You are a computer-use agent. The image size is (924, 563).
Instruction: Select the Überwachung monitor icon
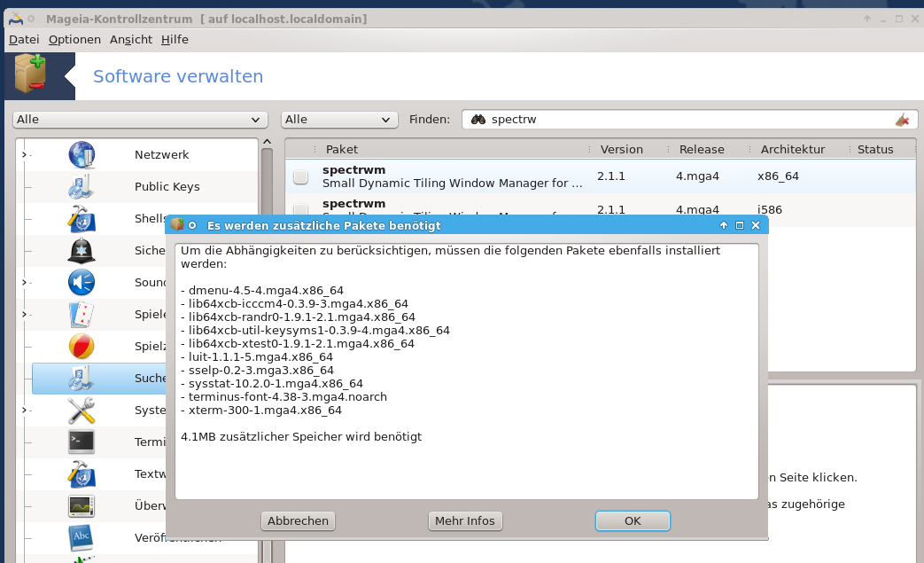pyautogui.click(x=82, y=506)
